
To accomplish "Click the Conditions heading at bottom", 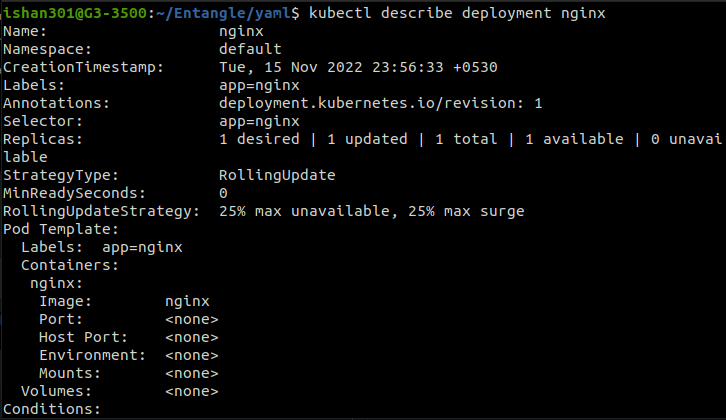I will tap(52, 409).
